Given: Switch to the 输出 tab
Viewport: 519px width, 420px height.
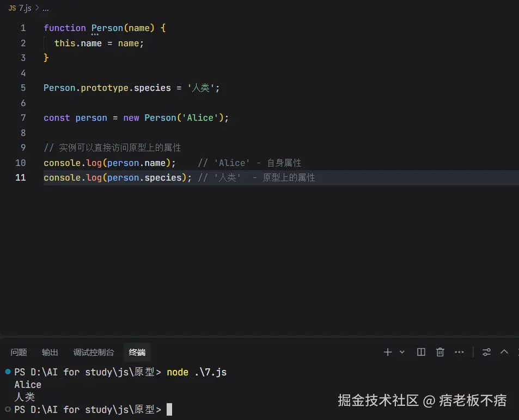Looking at the screenshot, I should tap(50, 352).
